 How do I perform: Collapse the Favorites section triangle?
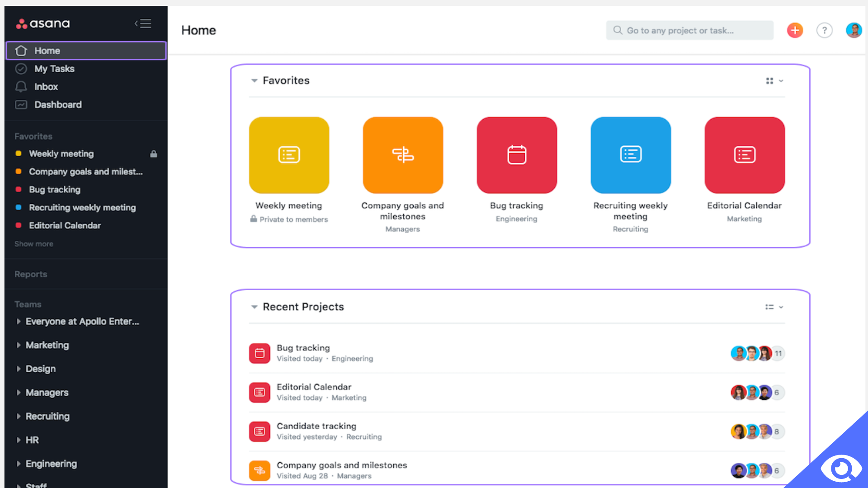254,81
